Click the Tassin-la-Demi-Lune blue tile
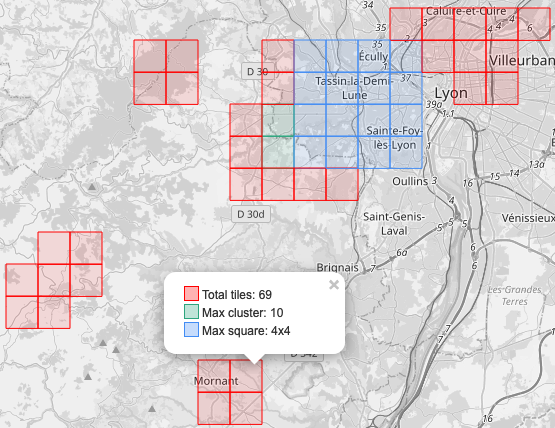 342,88
